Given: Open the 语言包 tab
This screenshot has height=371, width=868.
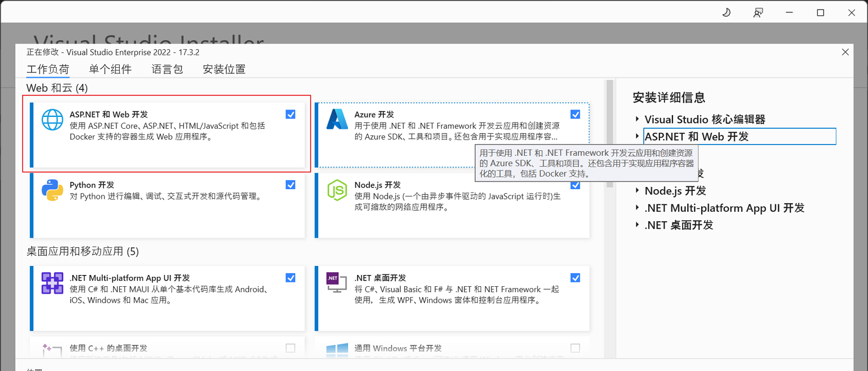Looking at the screenshot, I should [167, 69].
